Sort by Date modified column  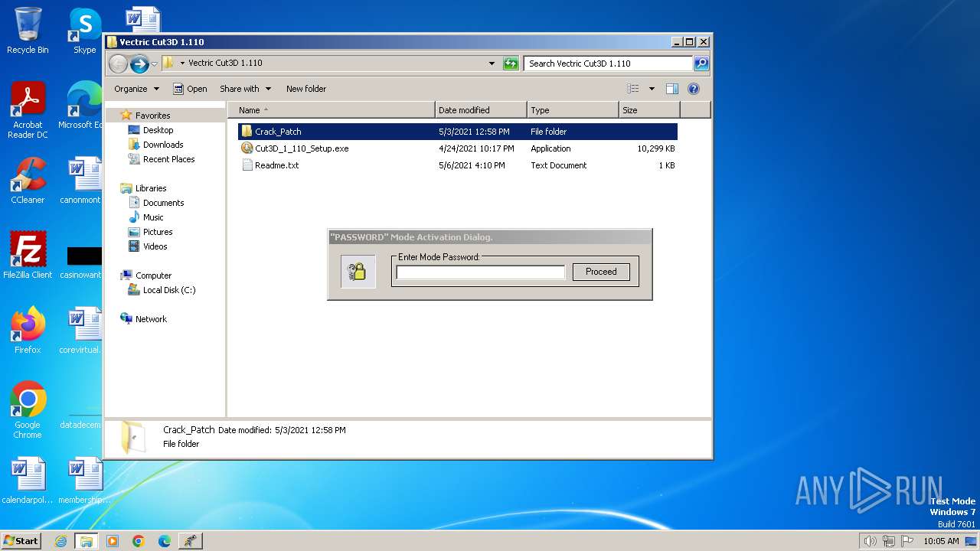click(x=481, y=110)
